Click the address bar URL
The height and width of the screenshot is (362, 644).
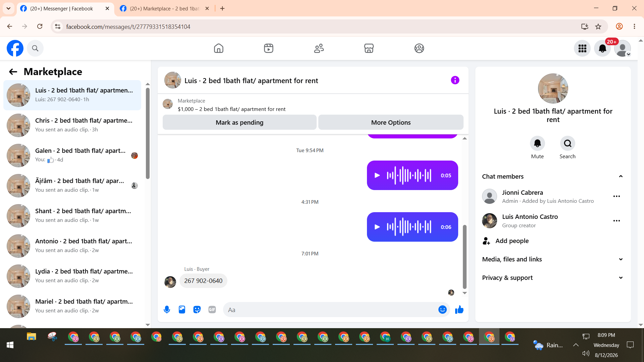pos(128,27)
